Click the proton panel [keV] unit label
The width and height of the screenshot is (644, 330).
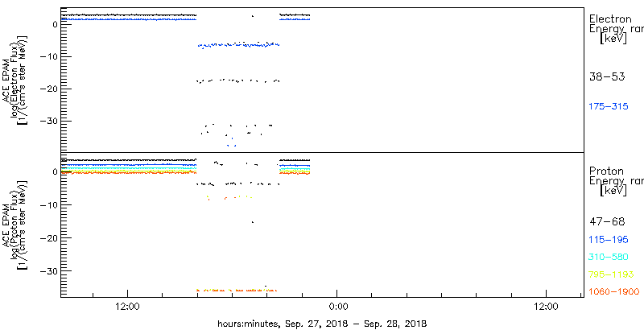coord(613,191)
